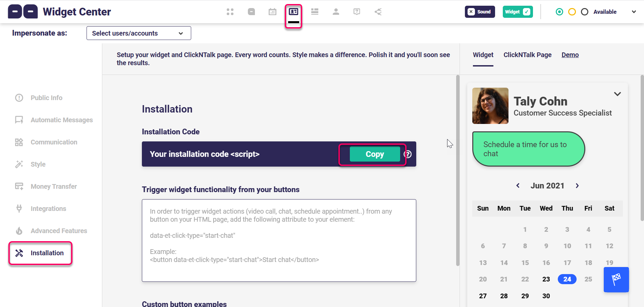
Task: Copy the installation code script
Action: coord(375,154)
